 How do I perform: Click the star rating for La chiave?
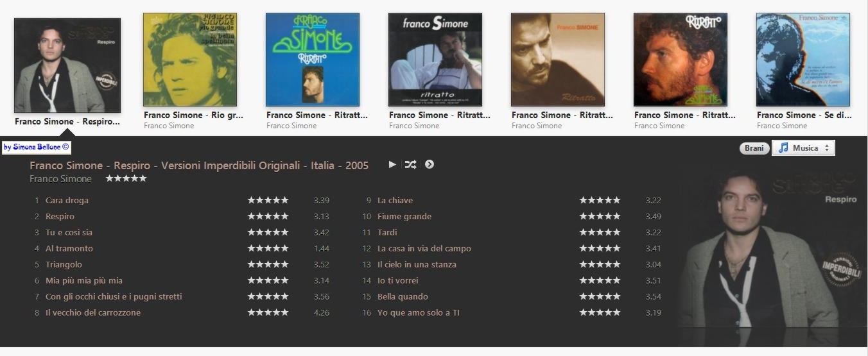tap(600, 200)
